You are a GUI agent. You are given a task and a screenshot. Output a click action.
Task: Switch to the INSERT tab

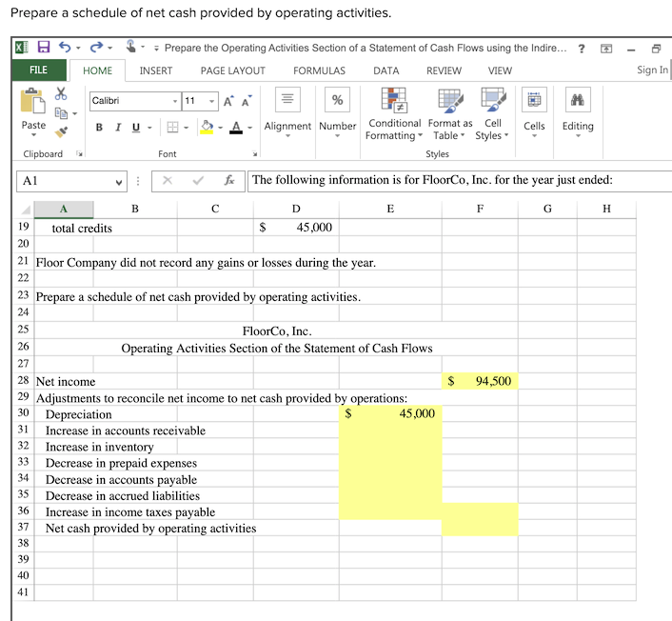click(155, 70)
